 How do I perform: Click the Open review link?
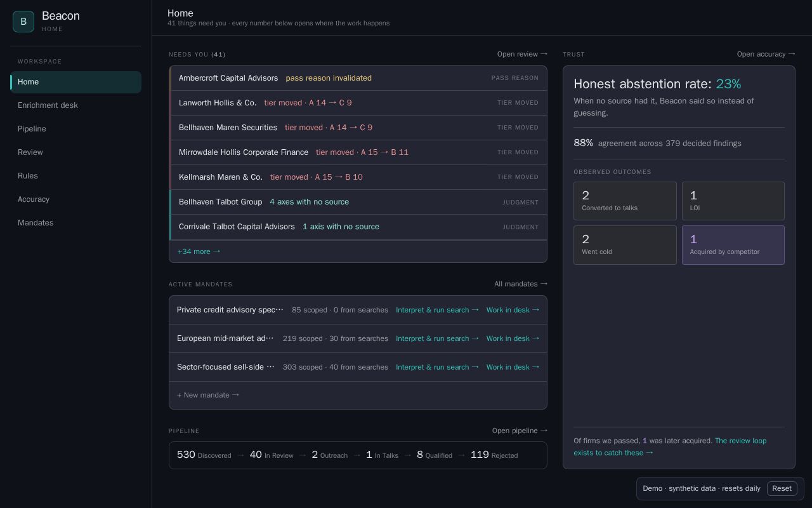point(522,54)
